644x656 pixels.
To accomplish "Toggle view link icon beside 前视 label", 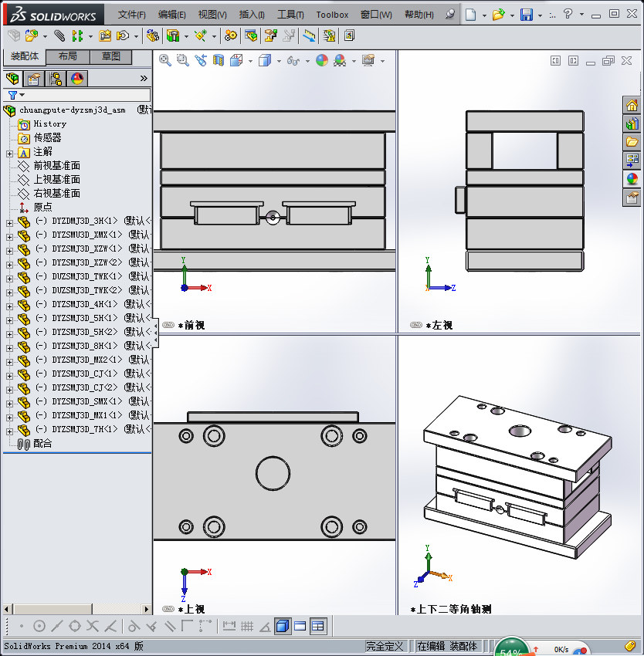I will coord(168,325).
